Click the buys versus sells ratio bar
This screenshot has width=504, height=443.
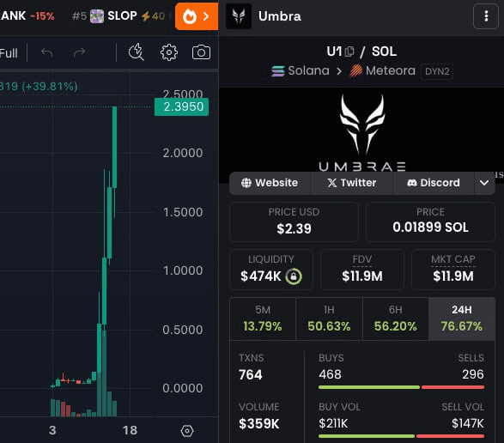[x=401, y=387]
